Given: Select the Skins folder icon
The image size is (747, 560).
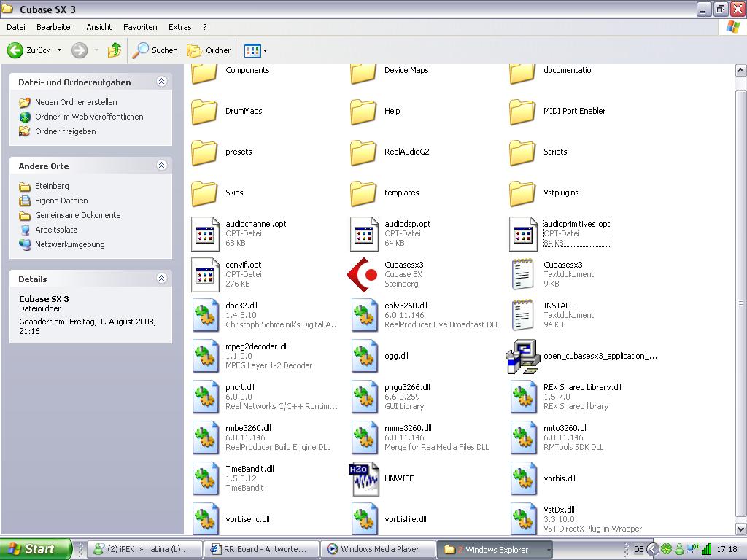Looking at the screenshot, I should pyautogui.click(x=204, y=192).
